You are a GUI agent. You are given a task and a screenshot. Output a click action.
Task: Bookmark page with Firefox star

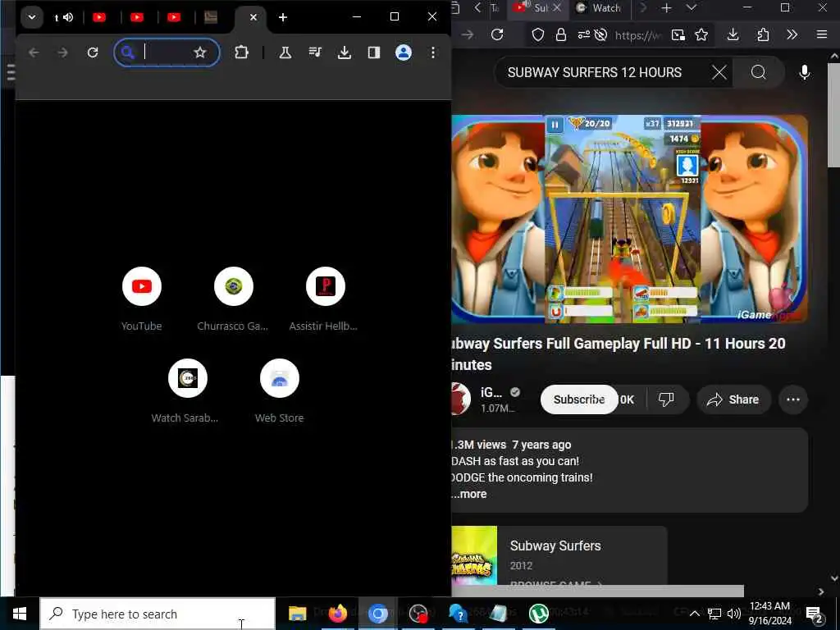click(701, 34)
